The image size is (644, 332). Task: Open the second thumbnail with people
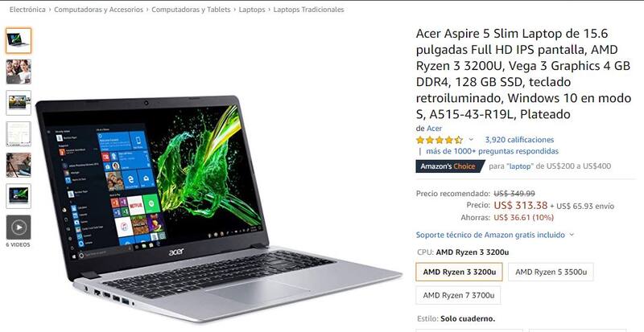19,72
